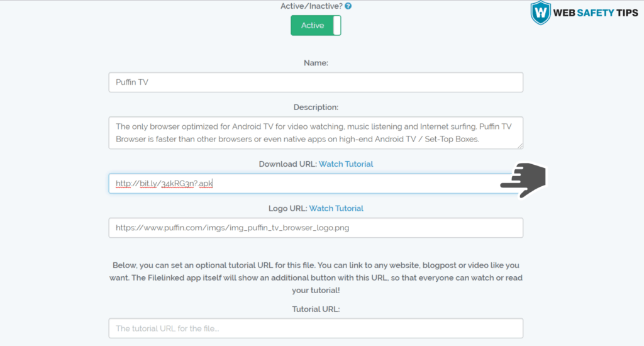
Task: Click the Download URL input field
Action: [316, 183]
